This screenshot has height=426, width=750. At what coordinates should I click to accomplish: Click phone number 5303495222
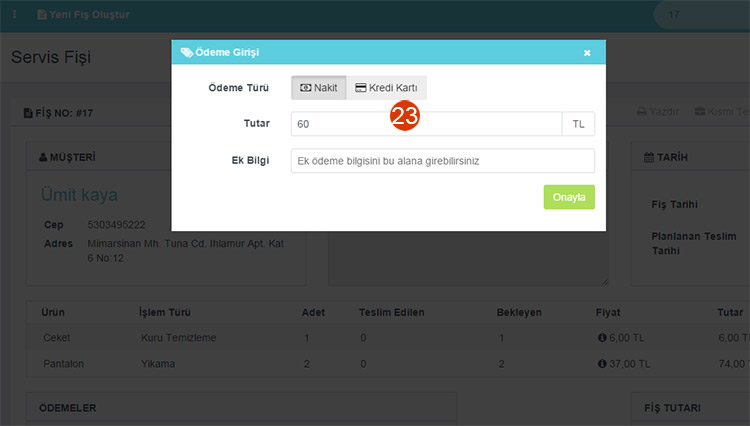(x=116, y=225)
